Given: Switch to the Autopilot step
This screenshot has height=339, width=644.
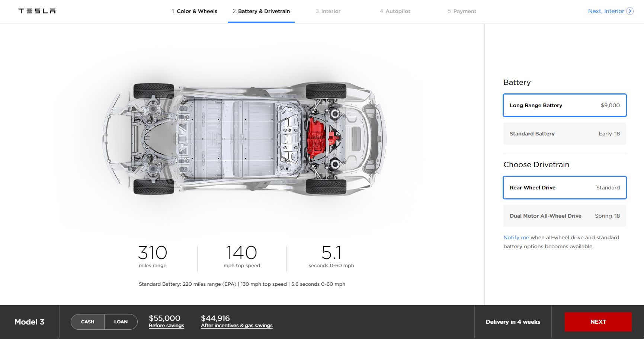Looking at the screenshot, I should click(395, 11).
